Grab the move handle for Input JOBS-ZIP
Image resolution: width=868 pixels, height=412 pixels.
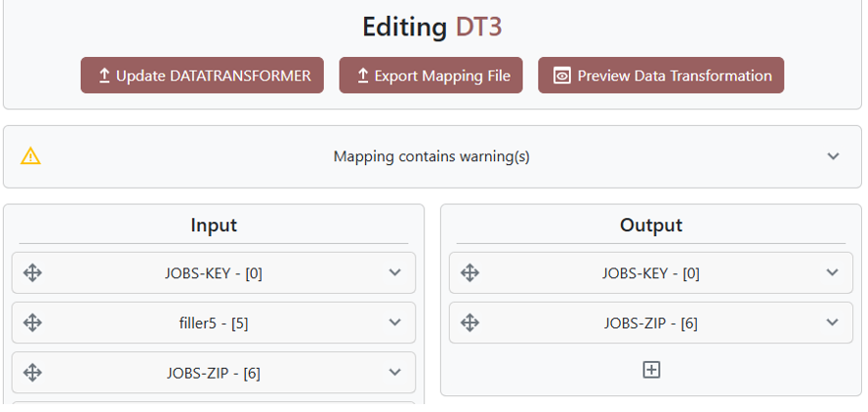tap(32, 373)
